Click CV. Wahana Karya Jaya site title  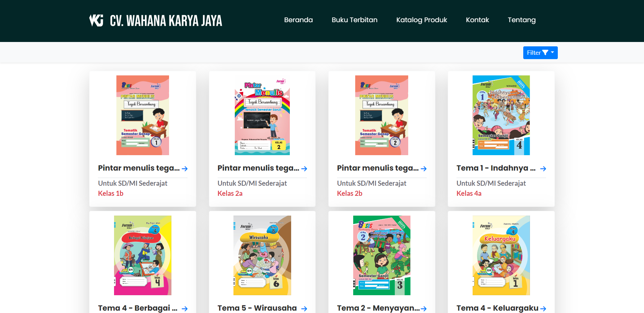166,20
